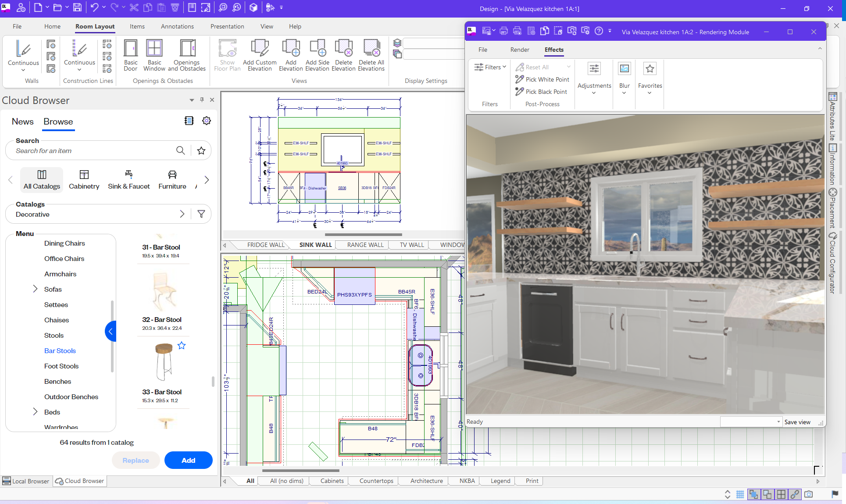Select Delete All Elevations
The width and height of the screenshot is (846, 504).
[371, 56]
